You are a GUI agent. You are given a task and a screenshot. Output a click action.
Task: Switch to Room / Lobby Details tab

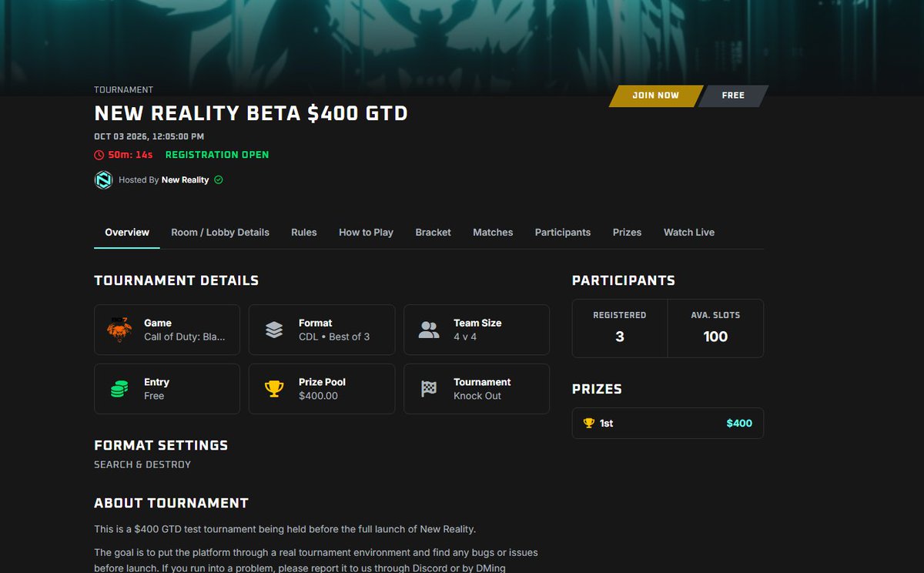point(220,232)
